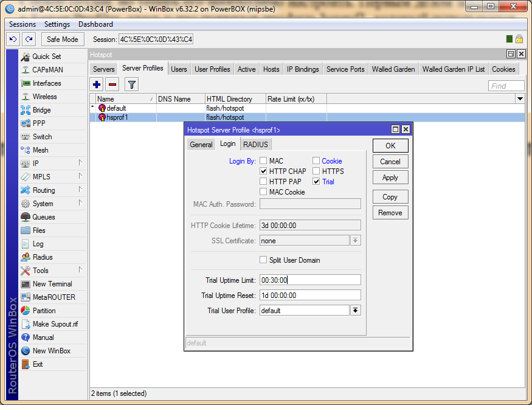Open Quick Set in sidebar
The image size is (532, 405).
click(46, 57)
